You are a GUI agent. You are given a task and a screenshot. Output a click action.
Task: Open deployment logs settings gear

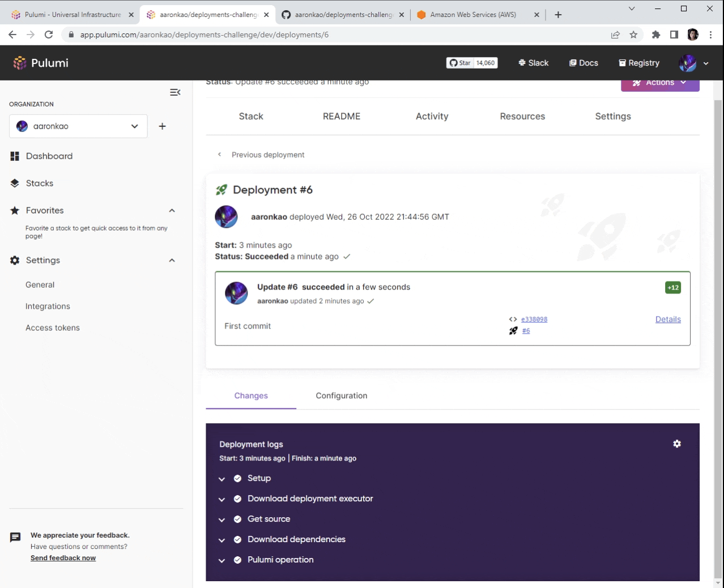[677, 444]
